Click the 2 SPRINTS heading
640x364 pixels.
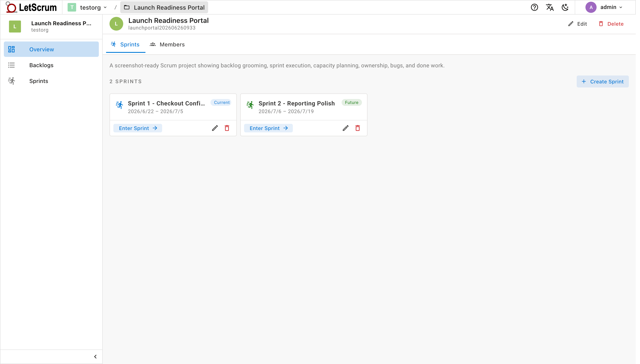click(x=126, y=81)
